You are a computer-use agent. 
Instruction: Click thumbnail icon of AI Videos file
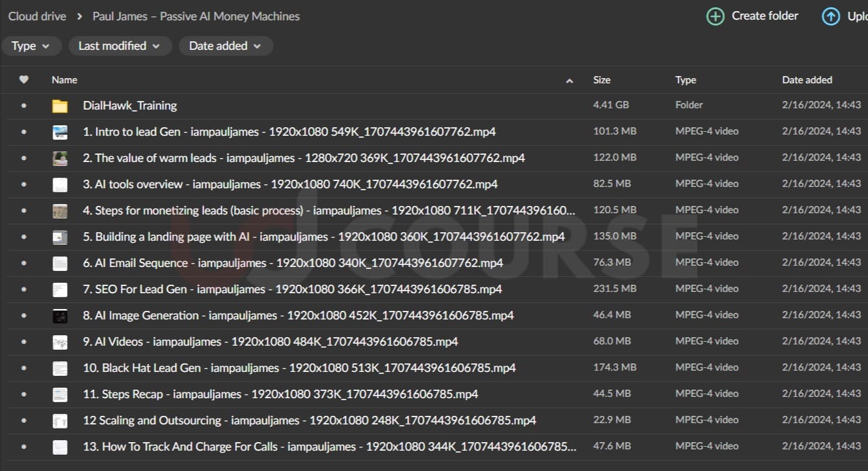tap(60, 342)
